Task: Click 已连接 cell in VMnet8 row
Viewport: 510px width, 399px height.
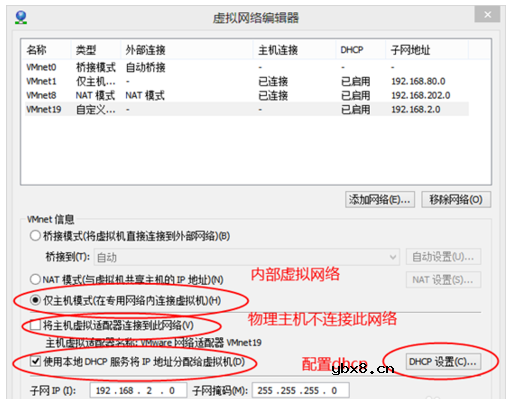Action: (x=273, y=95)
